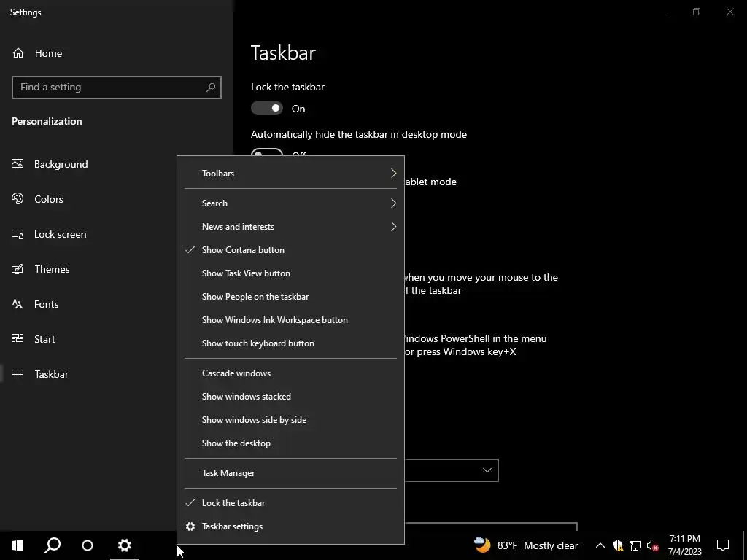
Task: Select the Settings gear on the taskbar
Action: pos(124,545)
